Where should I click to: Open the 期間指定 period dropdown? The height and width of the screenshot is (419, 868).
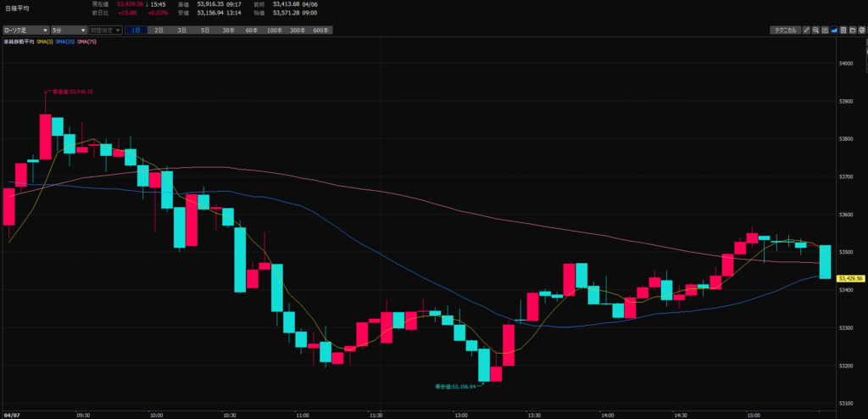[105, 31]
